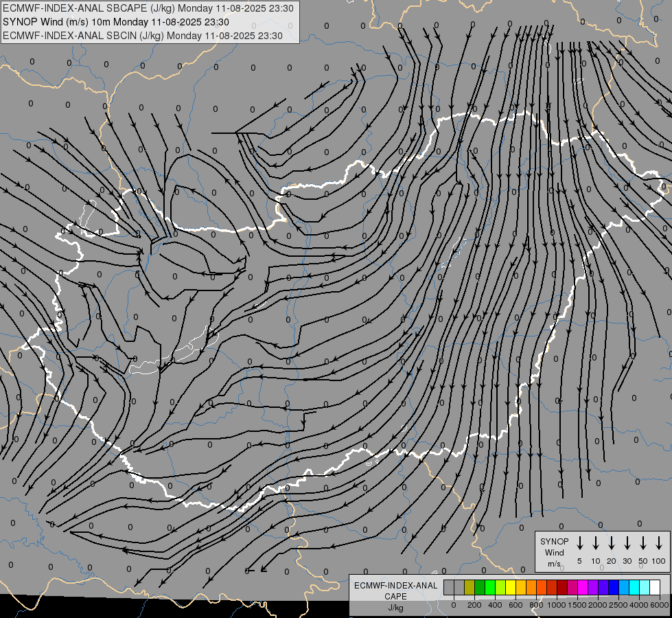Choose the pure blue swatch before 2500

point(614,587)
